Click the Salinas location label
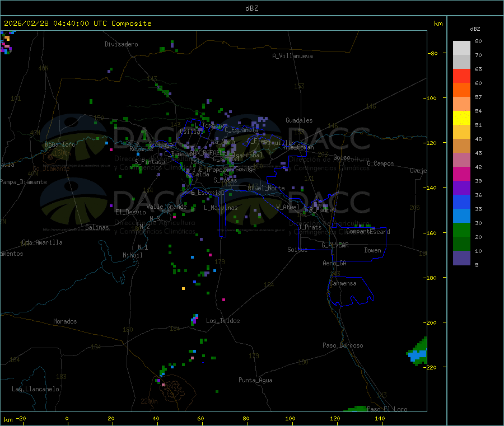Image resolution: width=504 pixels, height=426 pixels. point(97,227)
